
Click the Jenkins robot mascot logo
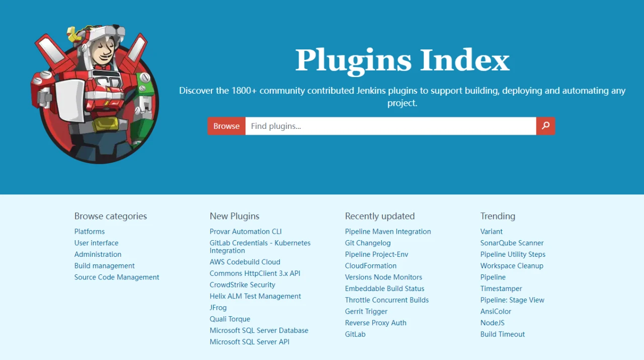pos(95,94)
